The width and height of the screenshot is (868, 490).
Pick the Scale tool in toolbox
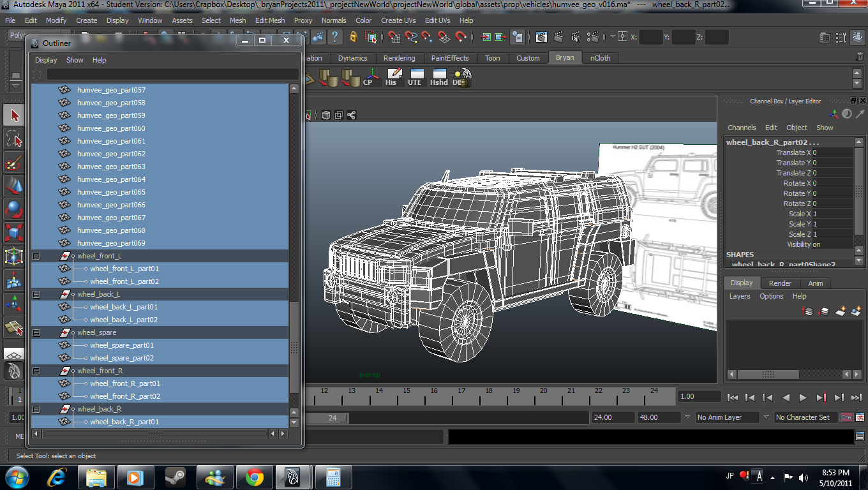click(14, 232)
